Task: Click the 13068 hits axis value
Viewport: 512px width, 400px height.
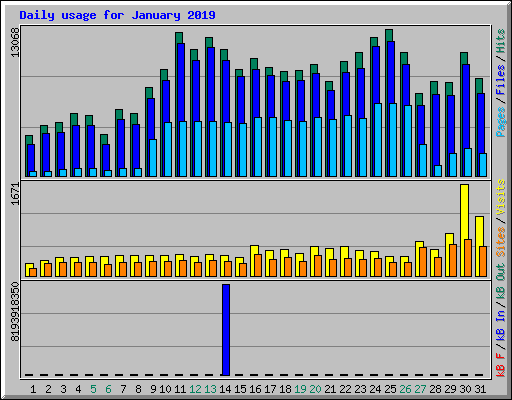Action: click(x=15, y=42)
